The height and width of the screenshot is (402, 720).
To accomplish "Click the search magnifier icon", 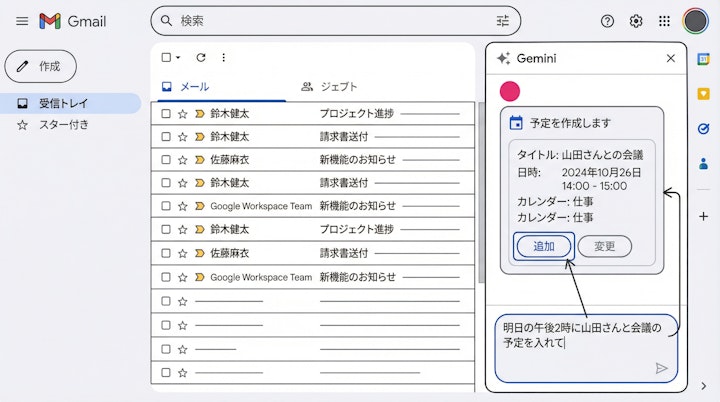I will [166, 21].
